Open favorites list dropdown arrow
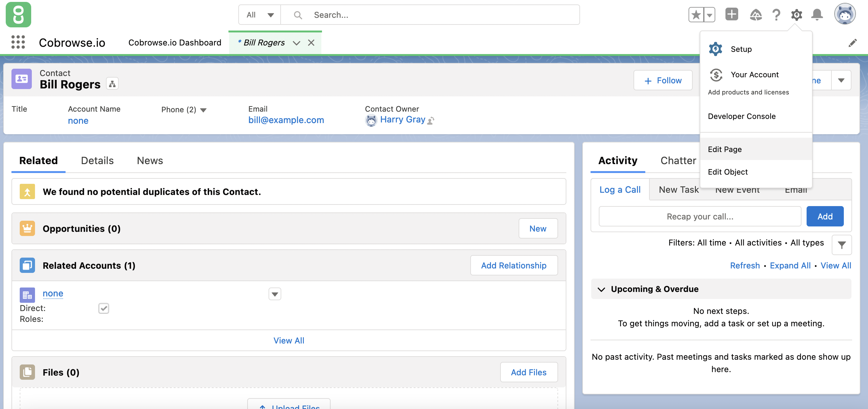 click(x=709, y=15)
